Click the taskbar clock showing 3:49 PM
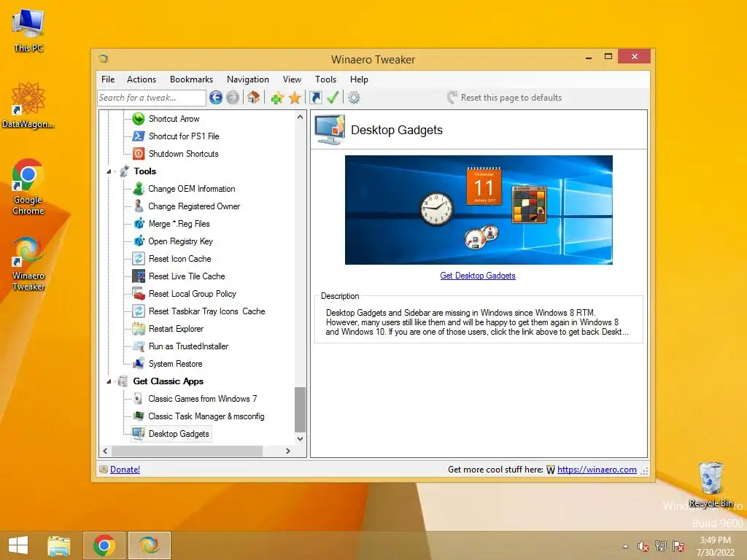This screenshot has height=560, width=747. tap(716, 546)
